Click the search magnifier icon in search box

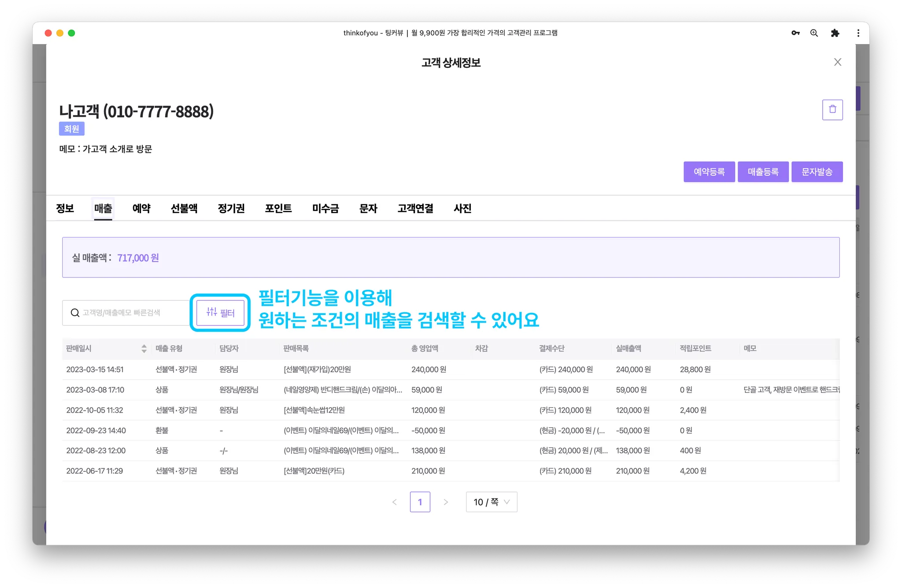[x=75, y=313]
